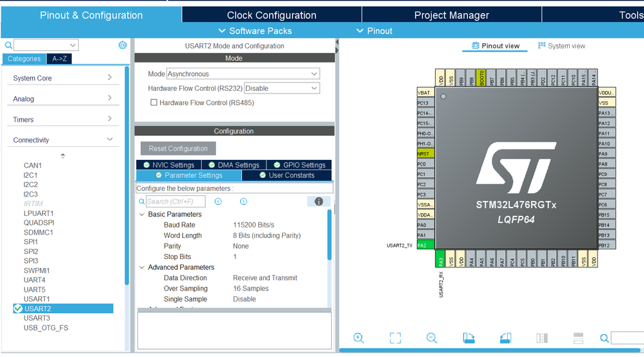
Task: Switch to Project Manager tab
Action: pos(451,15)
